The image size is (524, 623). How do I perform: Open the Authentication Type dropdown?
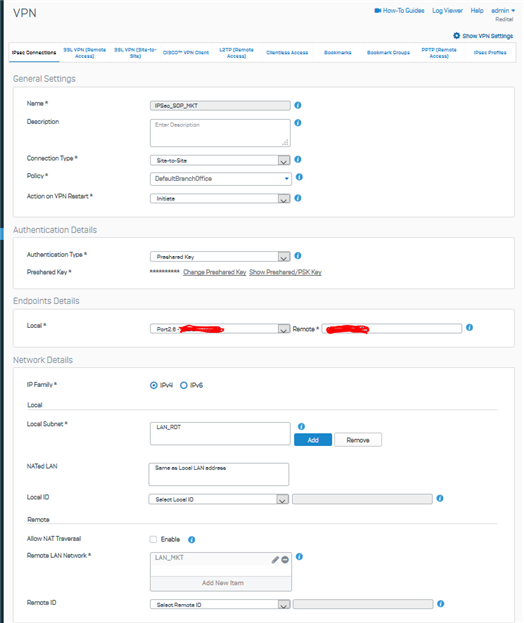(x=220, y=257)
